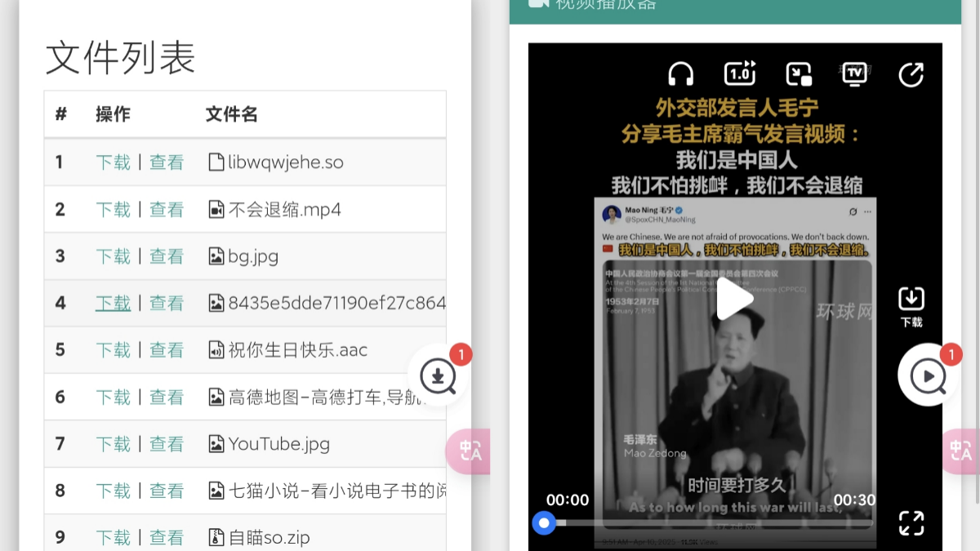Select file name libwqwjehe.so
This screenshot has height=551, width=980.
click(x=286, y=162)
